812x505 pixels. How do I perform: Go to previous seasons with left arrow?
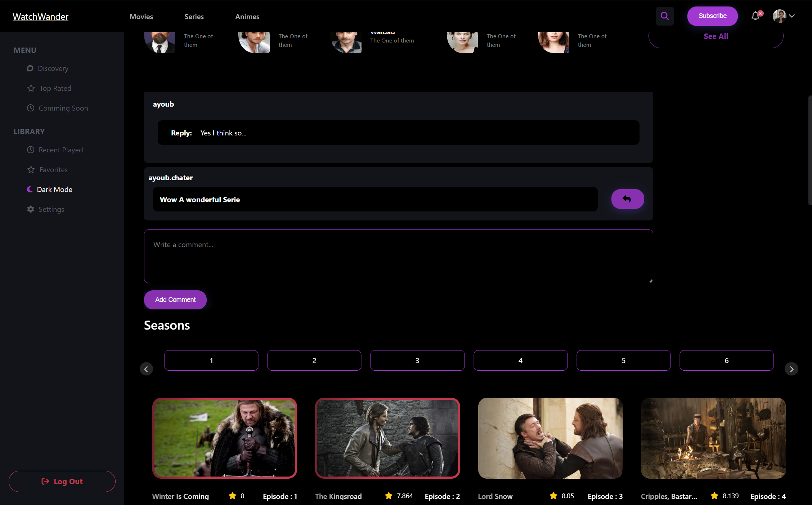click(146, 369)
